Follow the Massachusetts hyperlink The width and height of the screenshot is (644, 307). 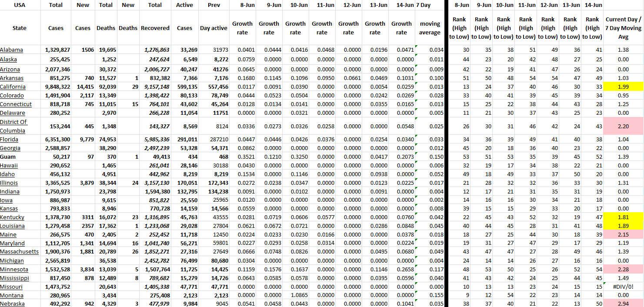pyautogui.click(x=19, y=252)
